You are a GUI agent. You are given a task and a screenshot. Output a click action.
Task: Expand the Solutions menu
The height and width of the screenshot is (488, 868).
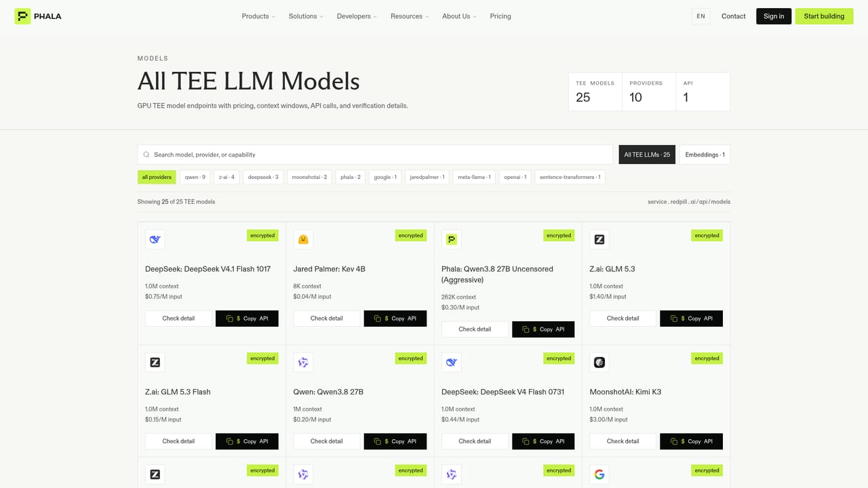tap(306, 16)
